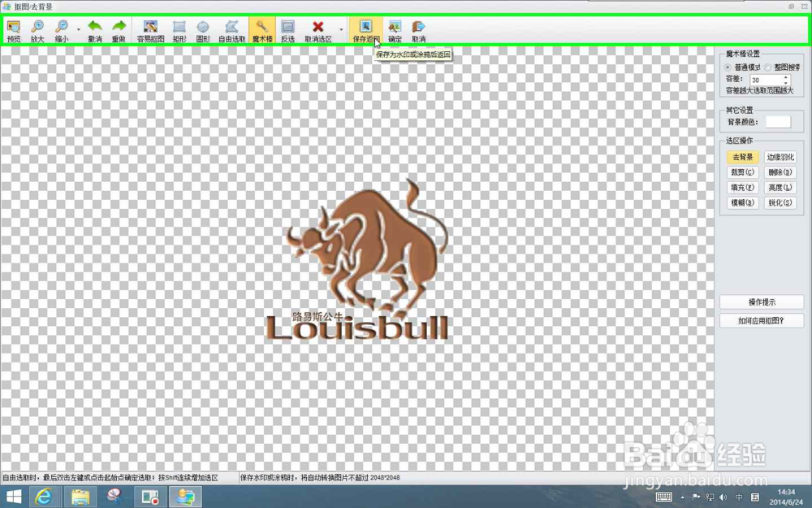
Task: Open File Explorer from the taskbar
Action: 80,497
